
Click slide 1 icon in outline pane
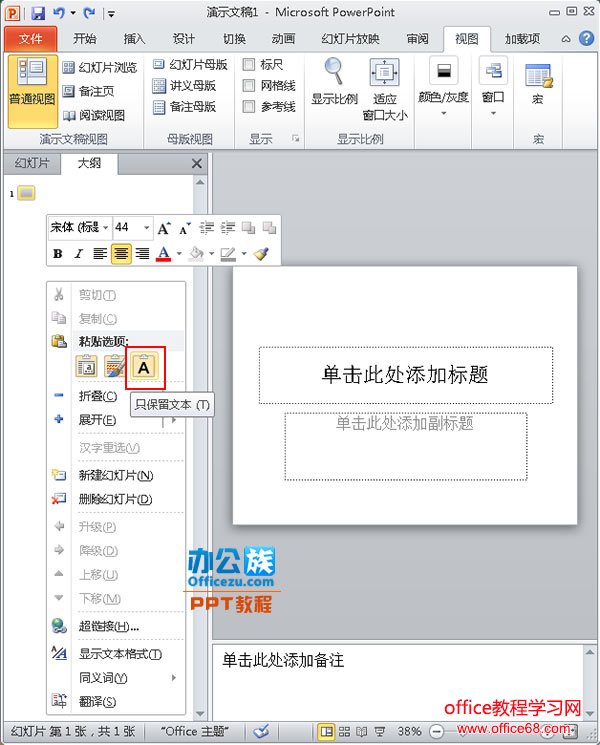(x=27, y=193)
